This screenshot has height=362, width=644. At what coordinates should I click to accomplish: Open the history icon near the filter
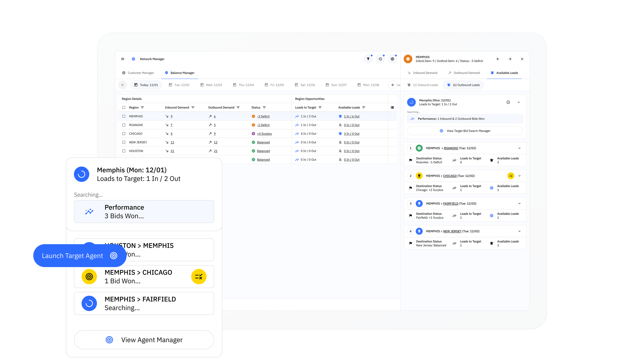pos(380,59)
